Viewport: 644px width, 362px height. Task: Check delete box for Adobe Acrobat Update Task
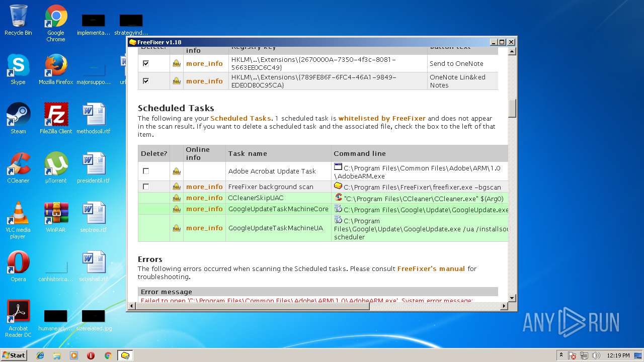[x=146, y=171]
